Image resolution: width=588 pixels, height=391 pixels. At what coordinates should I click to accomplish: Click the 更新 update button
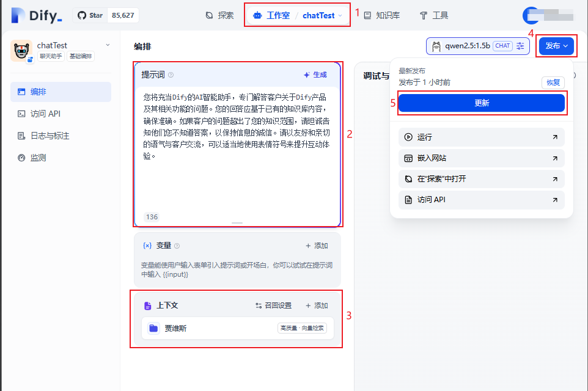pos(482,103)
